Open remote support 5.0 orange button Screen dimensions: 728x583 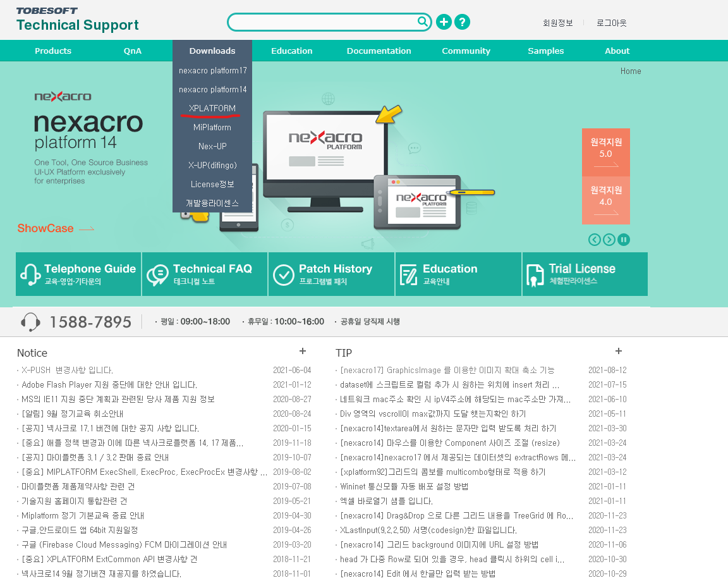pyautogui.click(x=606, y=152)
